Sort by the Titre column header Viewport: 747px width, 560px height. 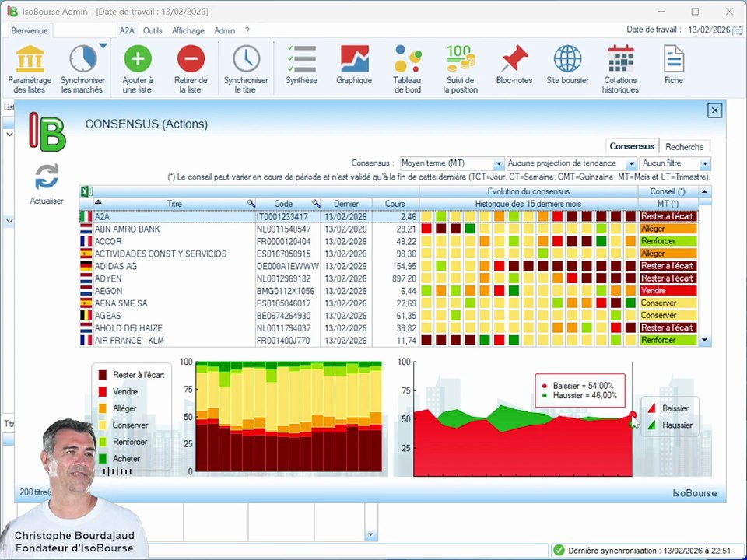tap(174, 204)
